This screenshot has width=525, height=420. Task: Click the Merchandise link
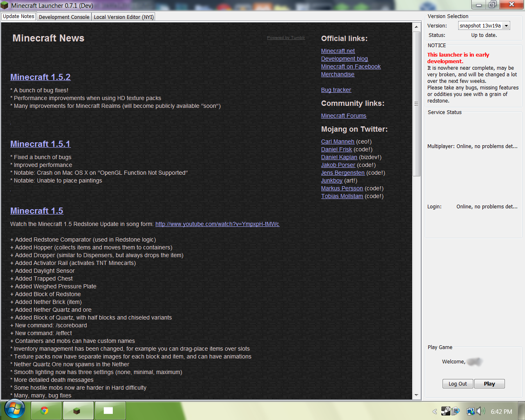[338, 74]
